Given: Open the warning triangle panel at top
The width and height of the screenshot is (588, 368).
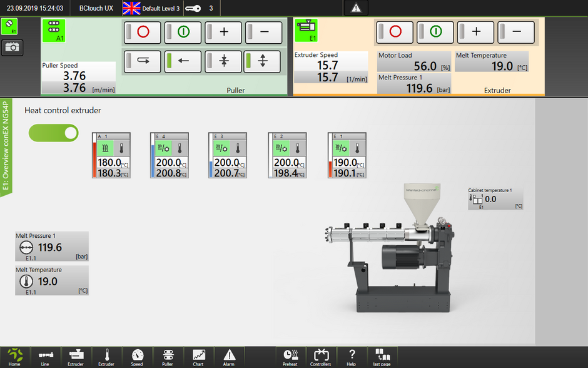Looking at the screenshot, I should [x=356, y=8].
